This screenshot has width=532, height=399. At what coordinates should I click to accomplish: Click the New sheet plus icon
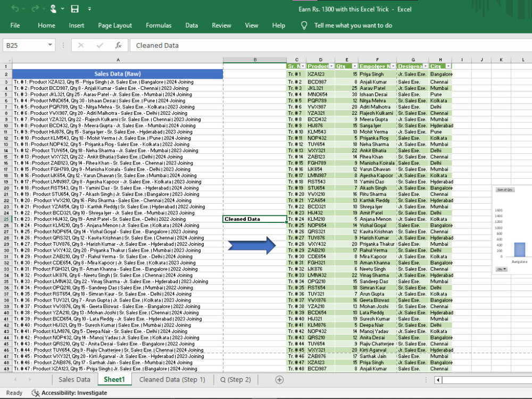tap(279, 380)
